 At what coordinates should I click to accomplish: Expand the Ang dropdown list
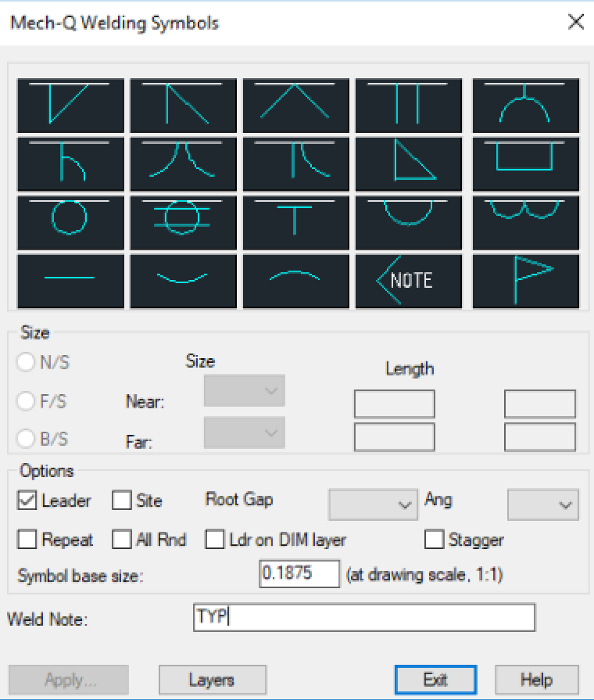pos(543,504)
